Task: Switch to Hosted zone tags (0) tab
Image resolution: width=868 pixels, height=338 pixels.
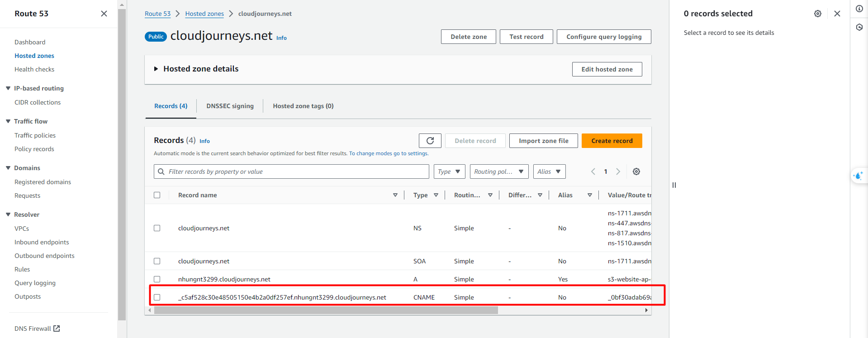Action: click(x=303, y=106)
